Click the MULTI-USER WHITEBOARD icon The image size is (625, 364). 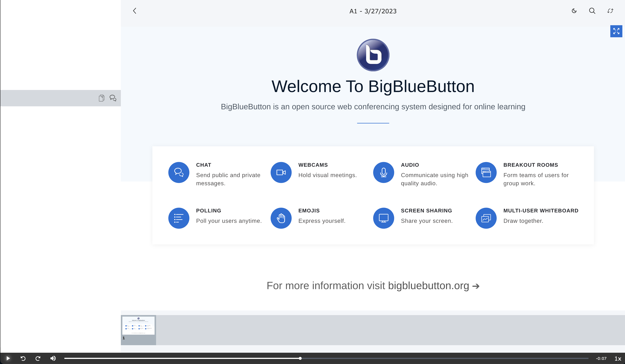pyautogui.click(x=486, y=218)
